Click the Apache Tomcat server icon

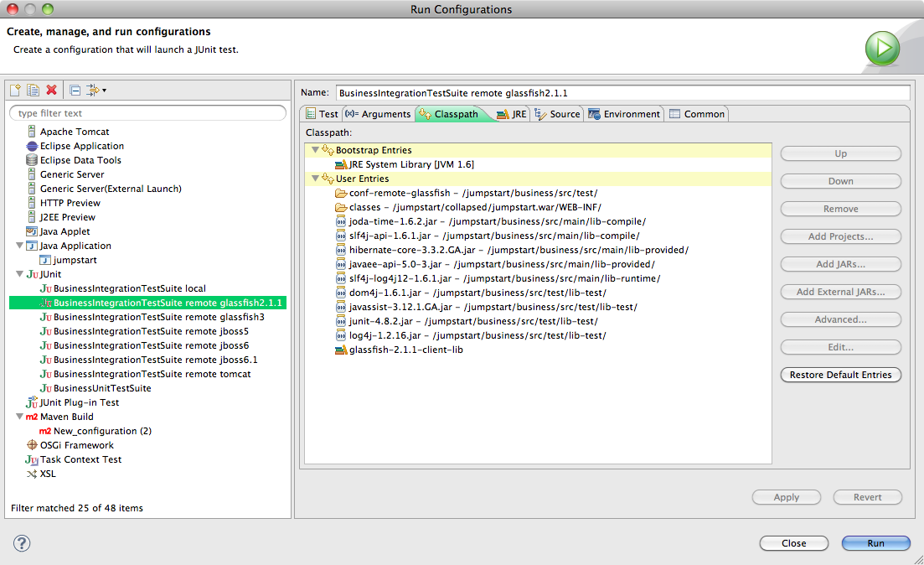[x=32, y=132]
